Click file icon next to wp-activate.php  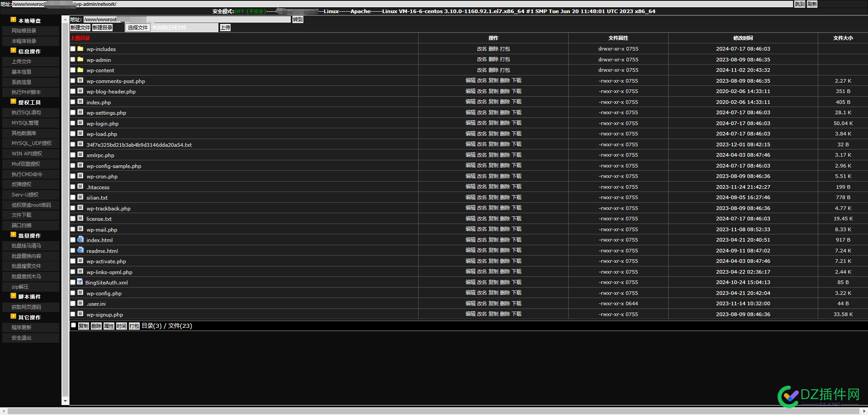[80, 261]
